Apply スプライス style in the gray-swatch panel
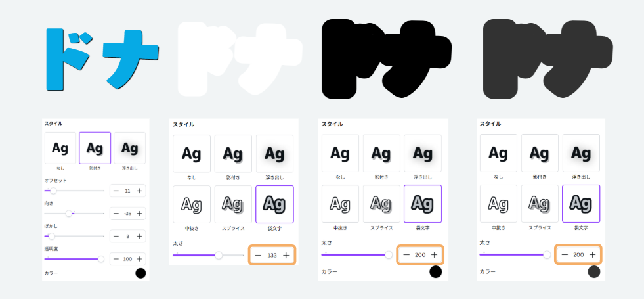This screenshot has width=644, height=299. [540, 204]
